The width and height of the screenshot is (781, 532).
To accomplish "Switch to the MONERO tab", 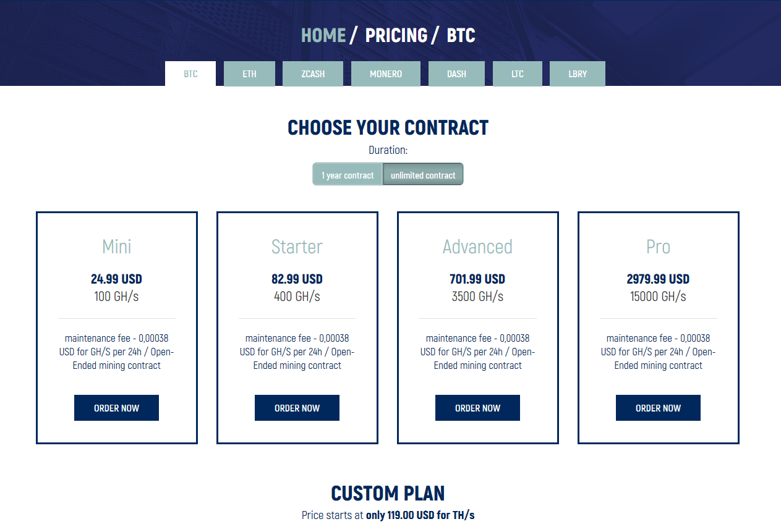I will point(386,74).
